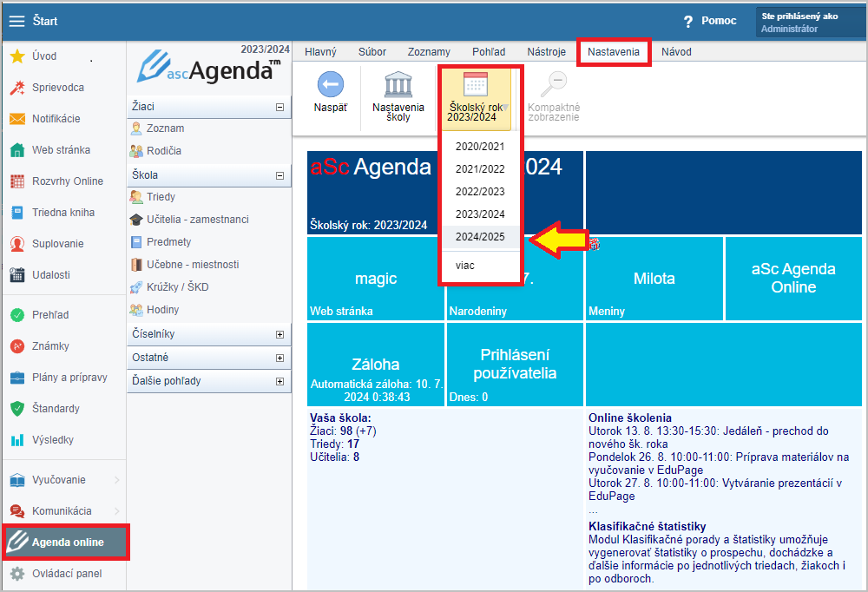Click the Komunikácia chat bubbles icon

(x=17, y=511)
